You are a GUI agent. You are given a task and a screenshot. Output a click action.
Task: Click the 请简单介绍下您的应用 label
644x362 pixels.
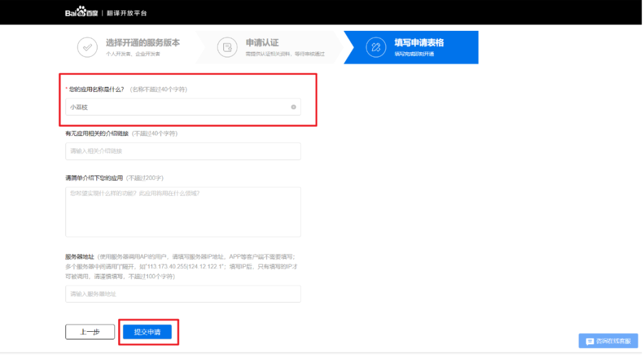(x=94, y=178)
